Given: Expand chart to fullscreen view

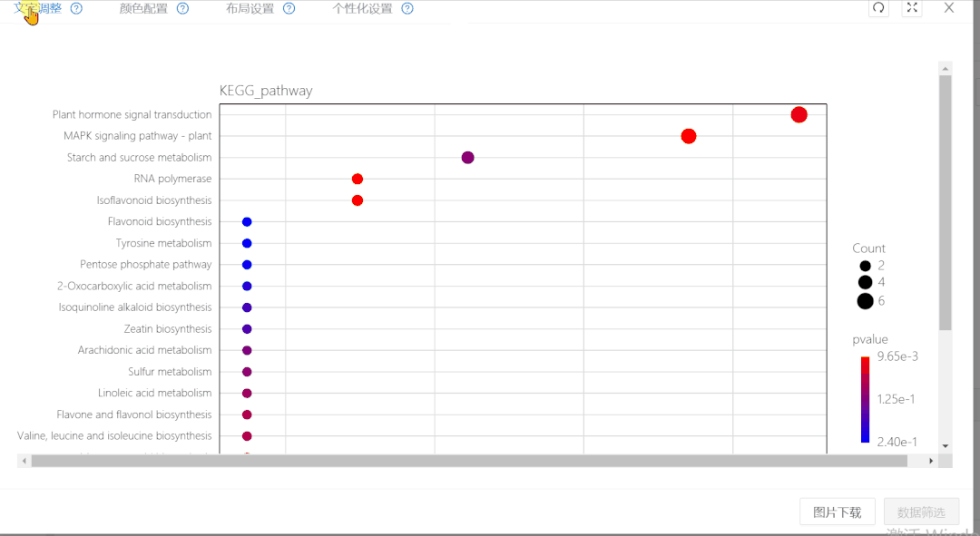Looking at the screenshot, I should coord(912,8).
